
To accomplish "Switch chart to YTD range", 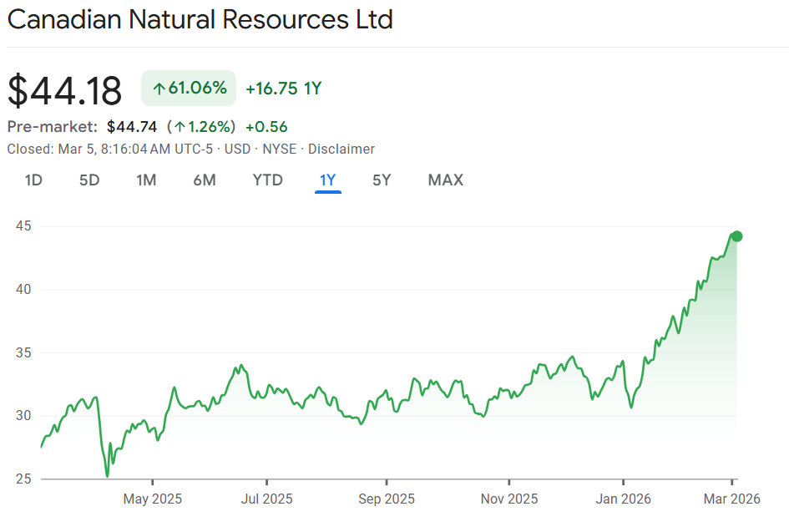I will point(268,180).
